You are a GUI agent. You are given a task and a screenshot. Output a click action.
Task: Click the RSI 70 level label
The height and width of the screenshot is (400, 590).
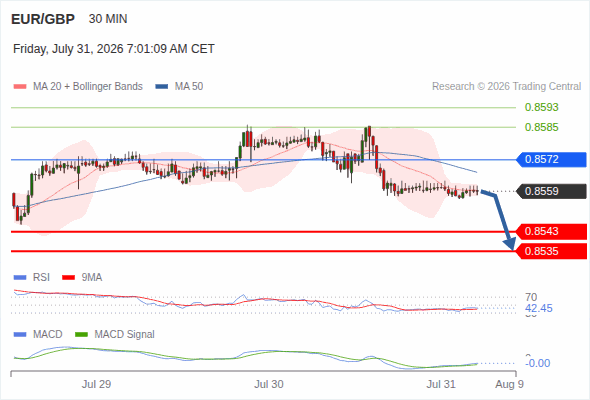click(x=531, y=297)
